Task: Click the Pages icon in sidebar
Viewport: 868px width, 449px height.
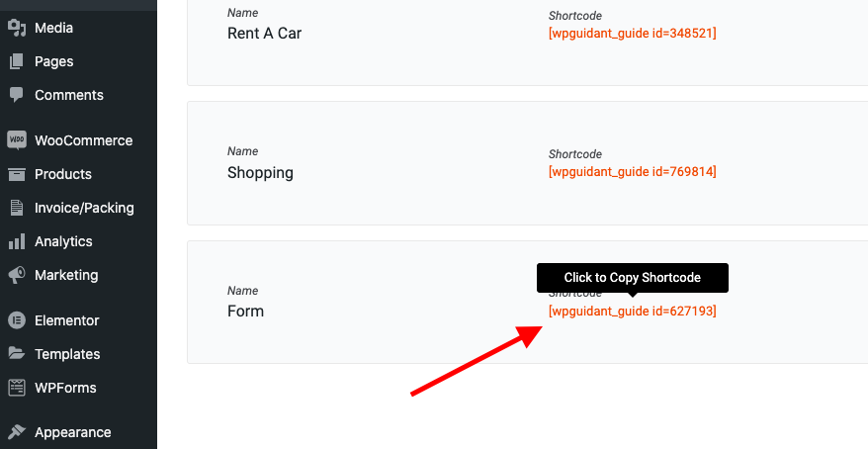Action: click(16, 61)
